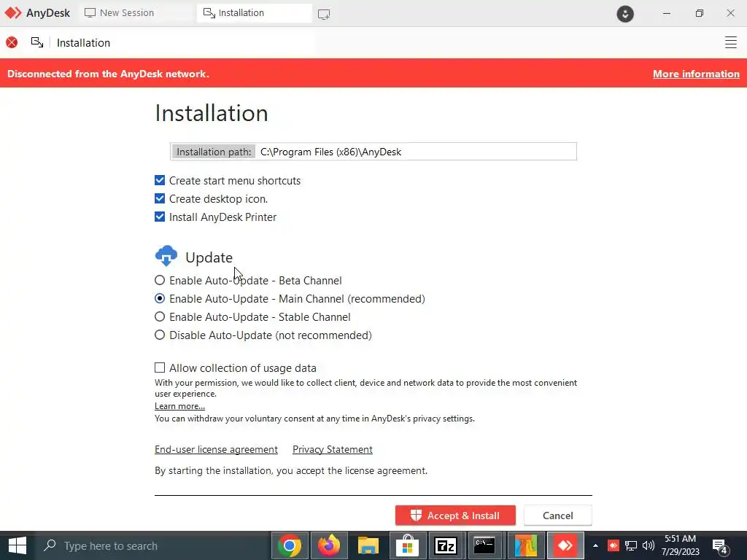Open the Windows Start menu

(18, 545)
